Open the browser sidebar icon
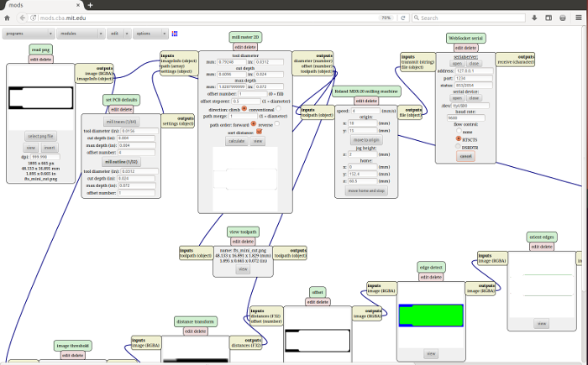Screen dimensions: 588x365 click(x=549, y=18)
